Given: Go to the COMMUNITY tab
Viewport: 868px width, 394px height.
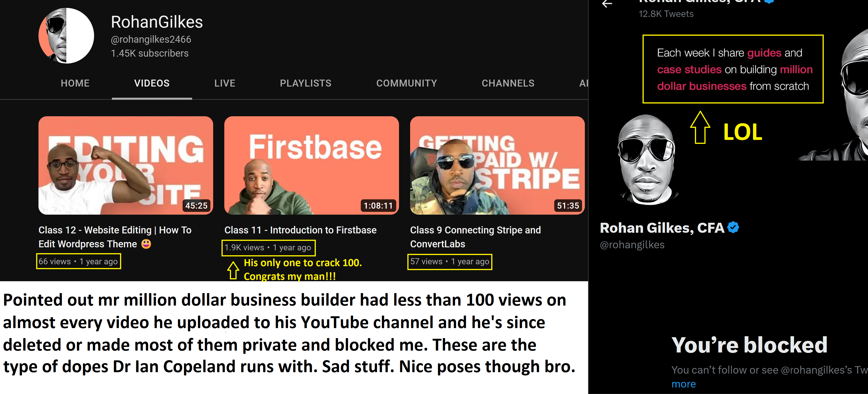Looking at the screenshot, I should click(406, 83).
